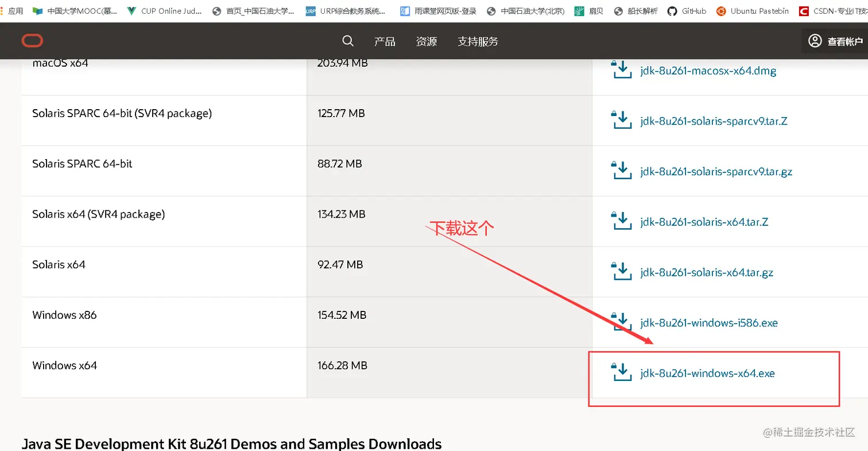868x451 pixels.
Task: Click 'Java SE Development Kit 8u261 Demos' heading
Action: [231, 444]
